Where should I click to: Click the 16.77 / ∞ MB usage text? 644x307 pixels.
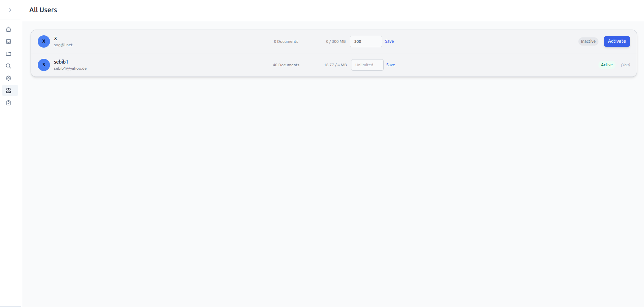coord(335,65)
